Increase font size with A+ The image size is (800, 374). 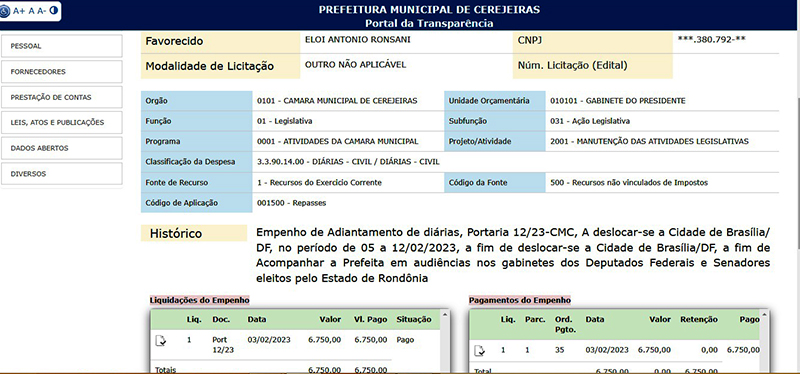(18, 11)
